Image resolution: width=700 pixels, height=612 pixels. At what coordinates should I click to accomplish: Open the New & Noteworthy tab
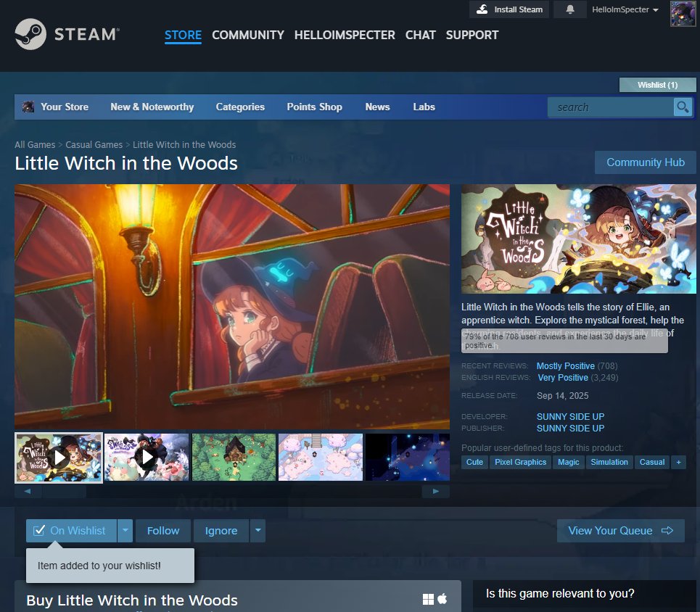[x=152, y=107]
